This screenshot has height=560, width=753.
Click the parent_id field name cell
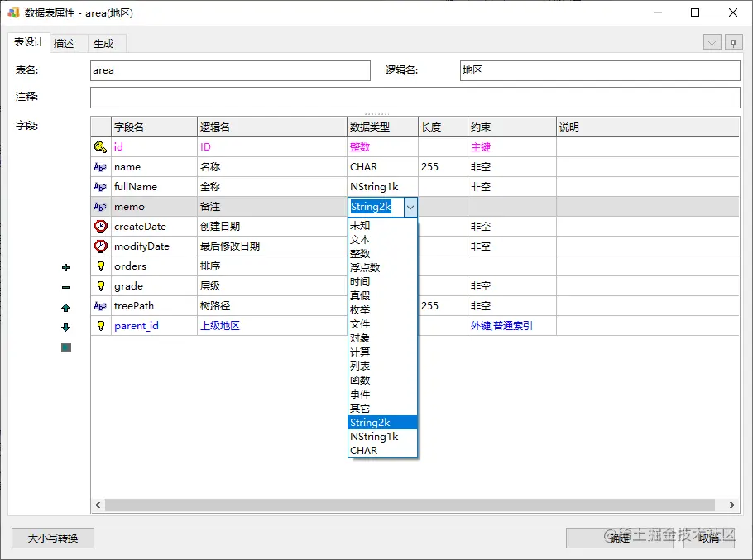coord(154,326)
